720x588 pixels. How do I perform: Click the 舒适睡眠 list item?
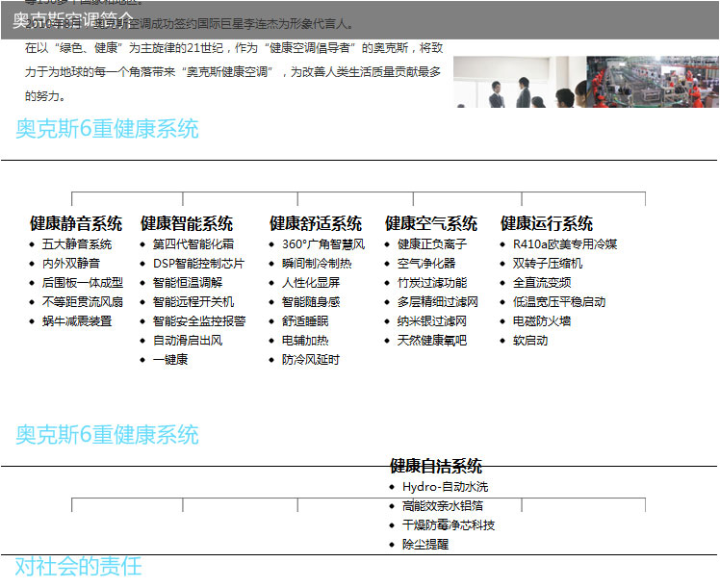click(x=305, y=321)
